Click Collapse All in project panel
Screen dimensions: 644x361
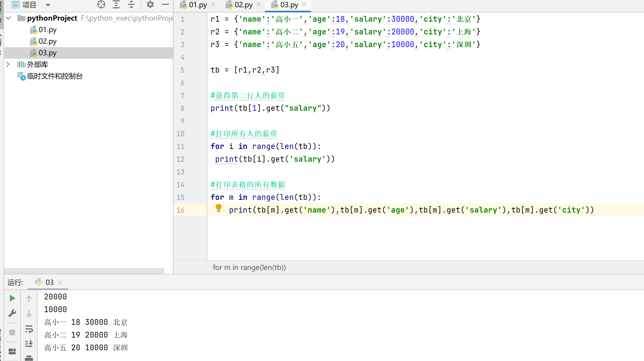tap(131, 5)
